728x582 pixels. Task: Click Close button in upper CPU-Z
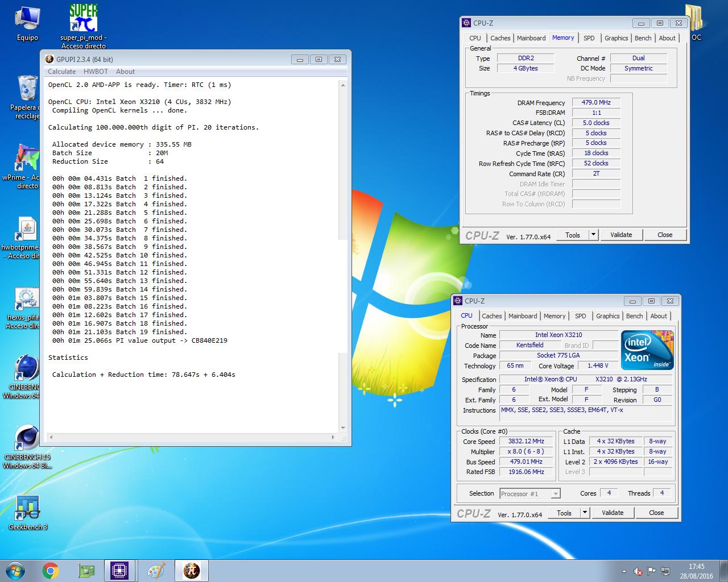[x=665, y=235]
